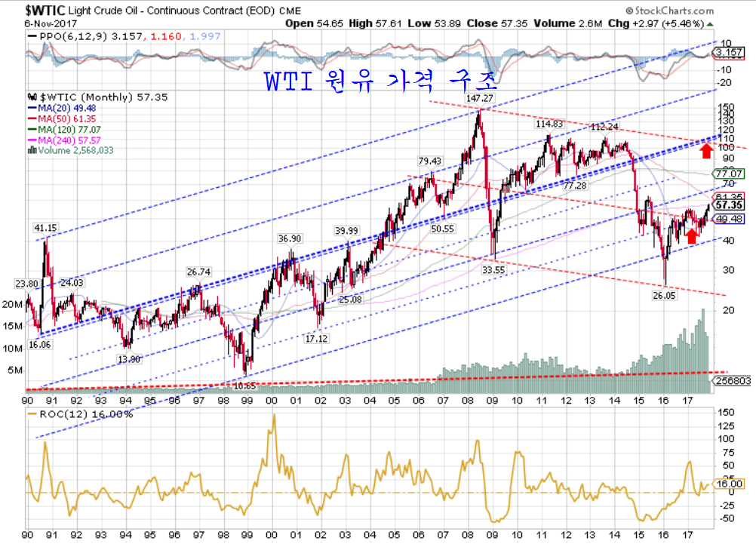Click candlestick icon beside $WTIC (Monthly) legend

click(x=31, y=97)
